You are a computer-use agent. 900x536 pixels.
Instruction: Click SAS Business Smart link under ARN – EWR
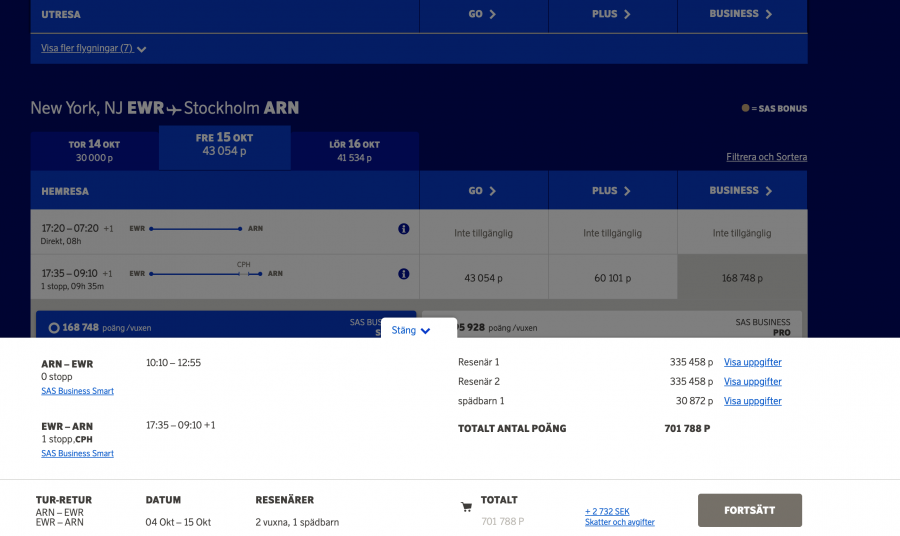click(77, 391)
